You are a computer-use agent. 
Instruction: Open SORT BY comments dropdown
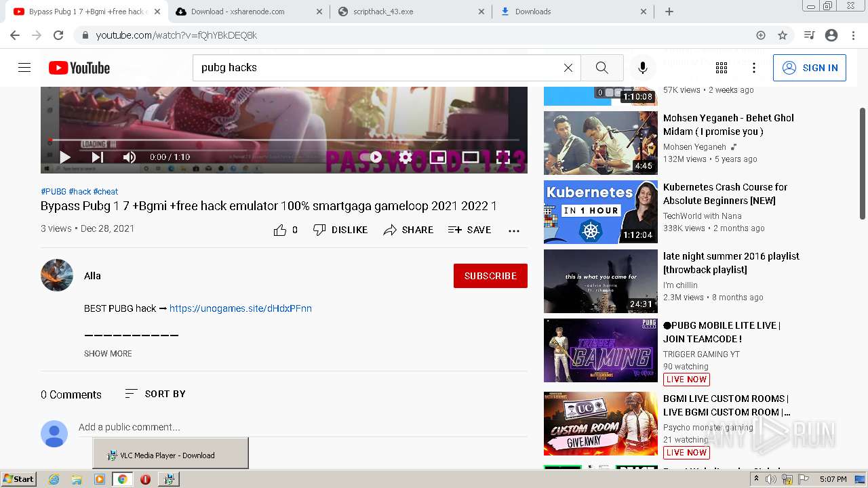coord(155,394)
